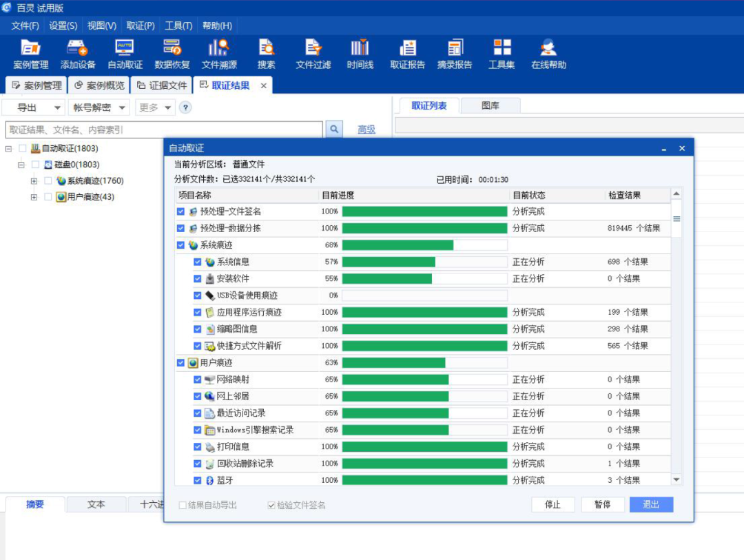Open 在线帮助 from the toolbar
The width and height of the screenshot is (744, 560).
point(548,54)
